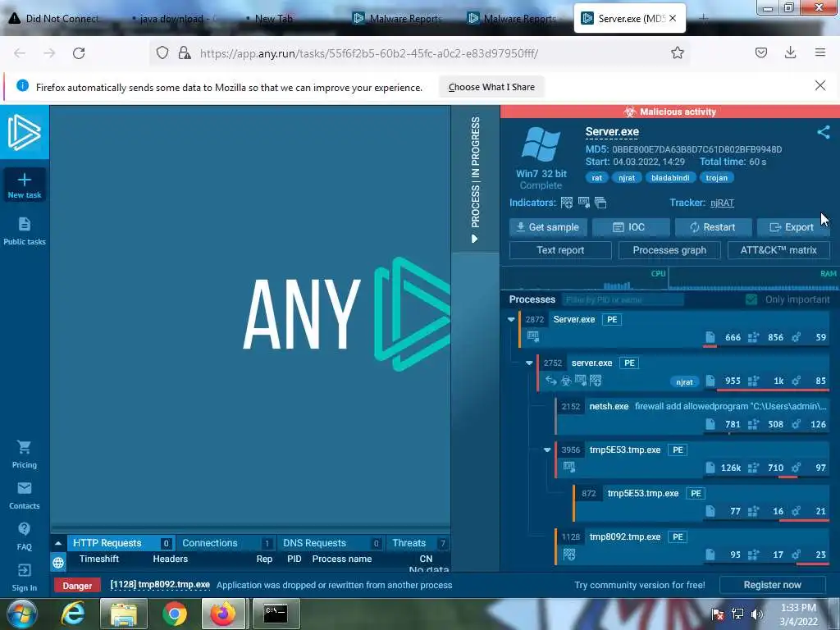This screenshot has height=630, width=840.
Task: Open the njRAT tracker link
Action: (x=722, y=203)
